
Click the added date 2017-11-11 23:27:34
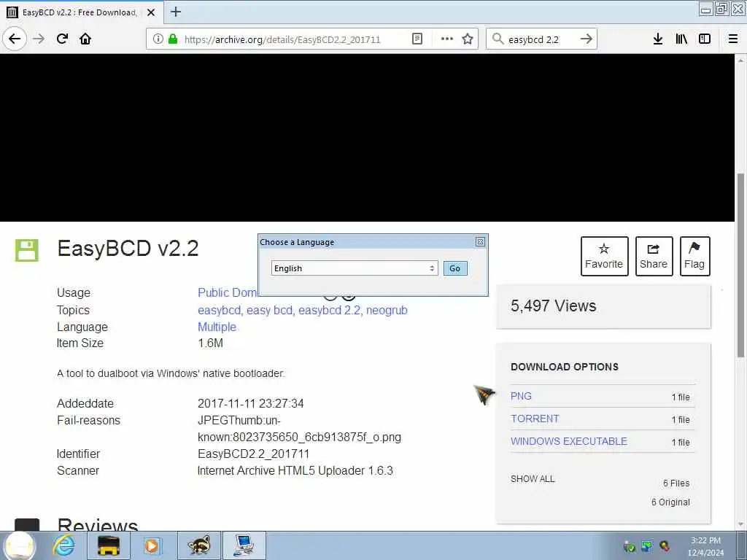251,403
